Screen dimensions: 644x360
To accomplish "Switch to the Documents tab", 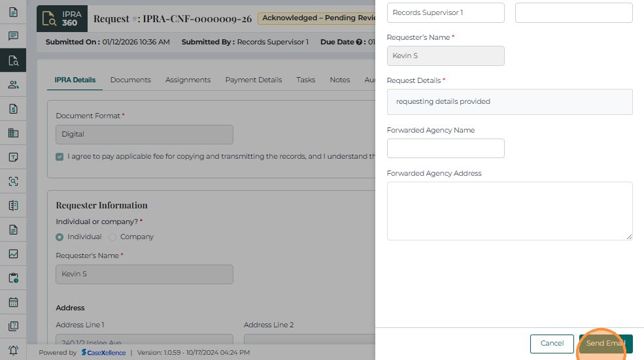I will pyautogui.click(x=131, y=80).
